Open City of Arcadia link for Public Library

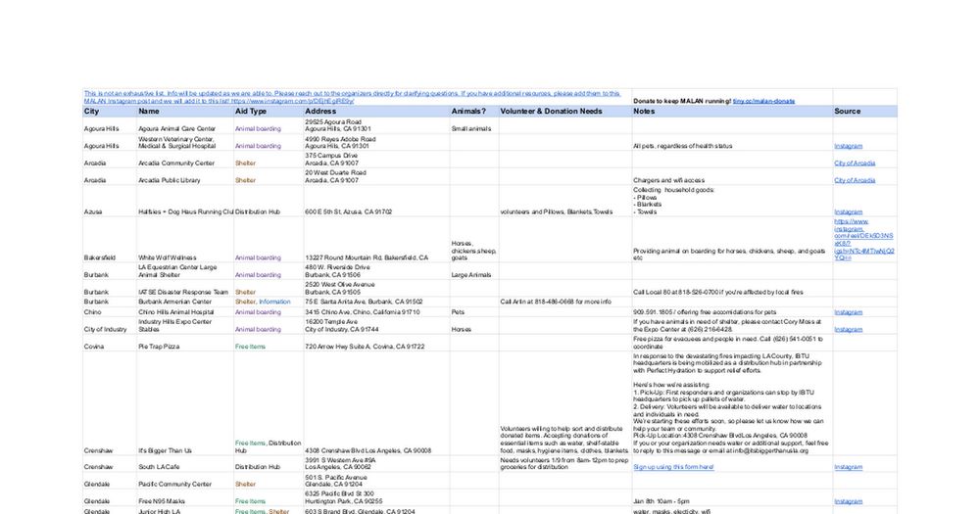855,180
